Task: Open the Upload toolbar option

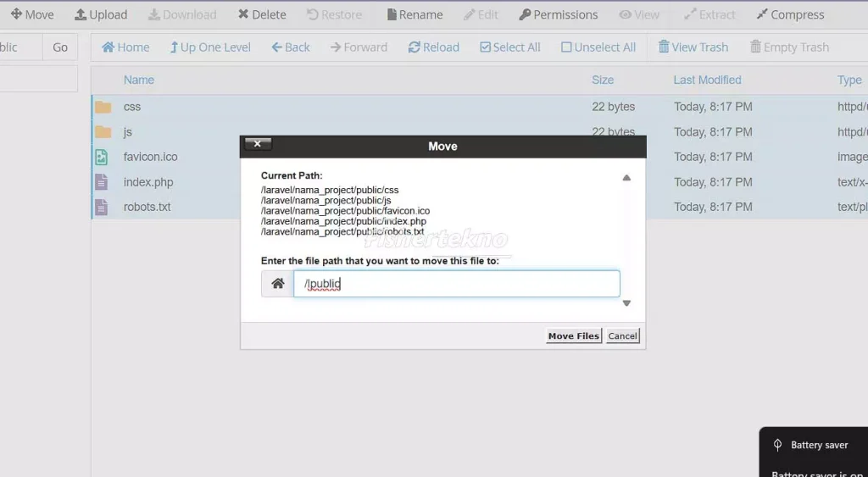Action: tap(101, 14)
